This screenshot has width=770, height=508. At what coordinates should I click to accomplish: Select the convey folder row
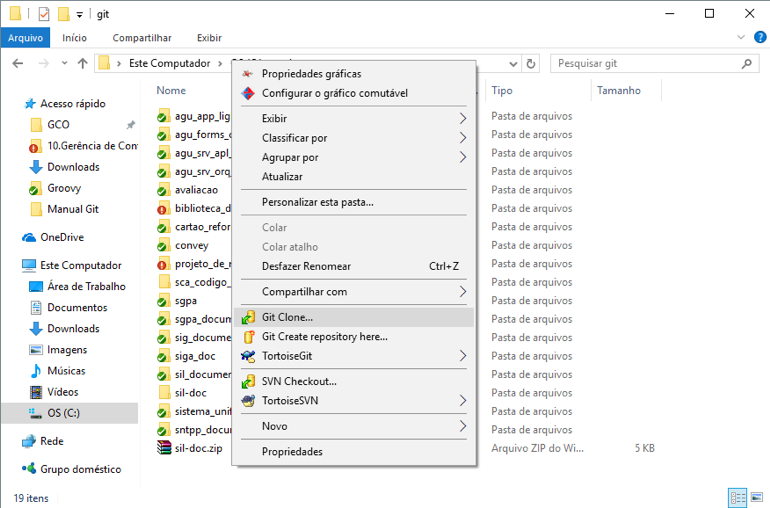(194, 245)
